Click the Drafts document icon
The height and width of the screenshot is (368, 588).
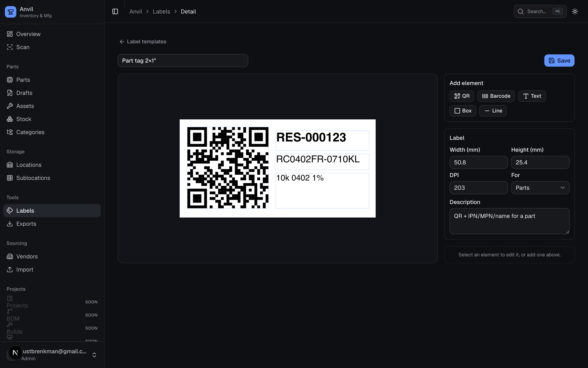tap(10, 93)
